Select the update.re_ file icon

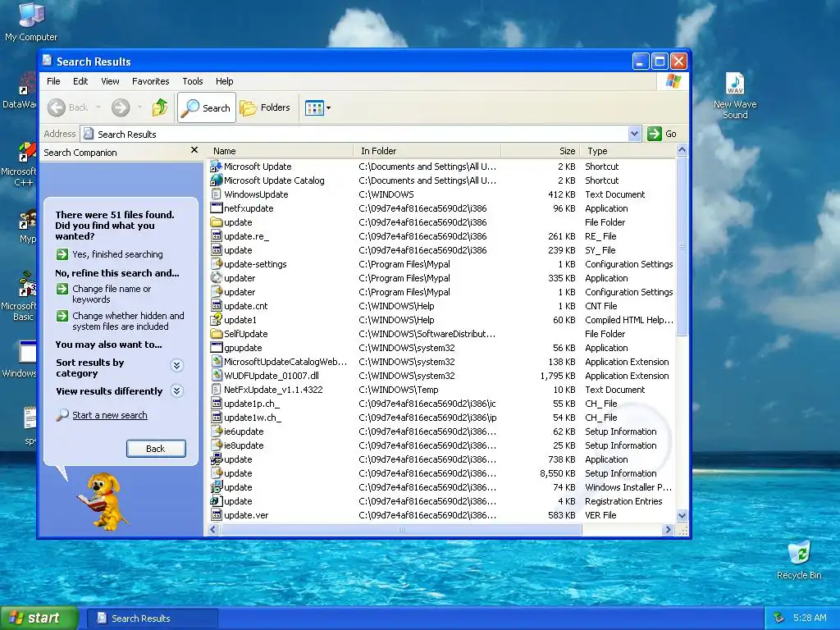[217, 235]
